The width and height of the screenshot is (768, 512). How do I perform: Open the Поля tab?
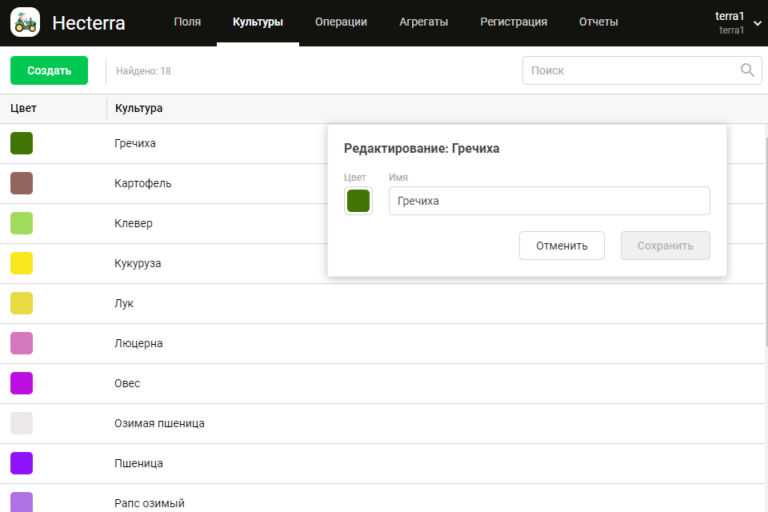[x=187, y=22]
